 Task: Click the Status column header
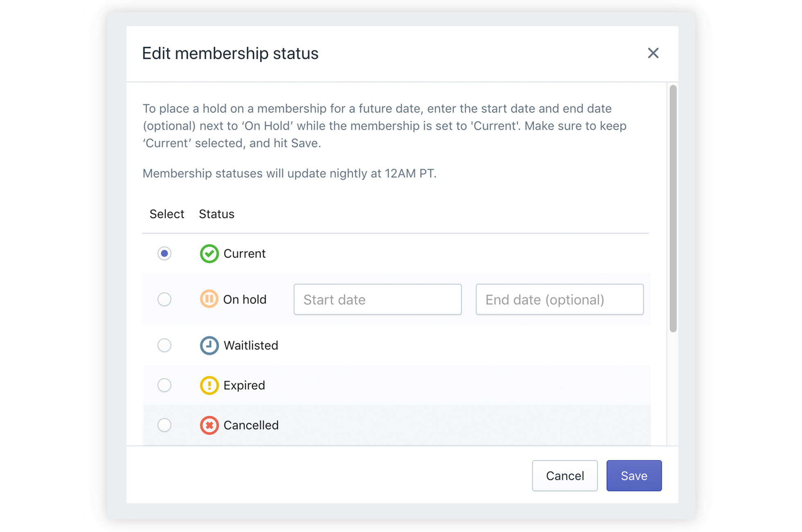216,214
